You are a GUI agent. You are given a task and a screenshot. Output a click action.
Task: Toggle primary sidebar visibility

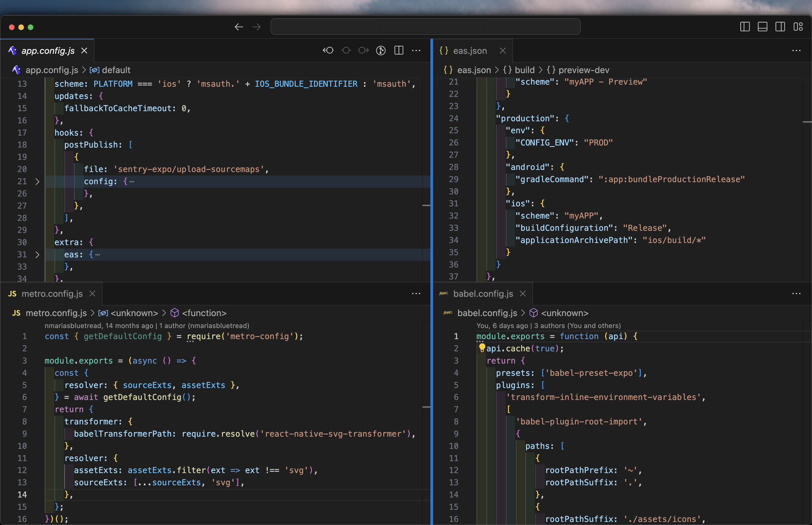pos(745,27)
